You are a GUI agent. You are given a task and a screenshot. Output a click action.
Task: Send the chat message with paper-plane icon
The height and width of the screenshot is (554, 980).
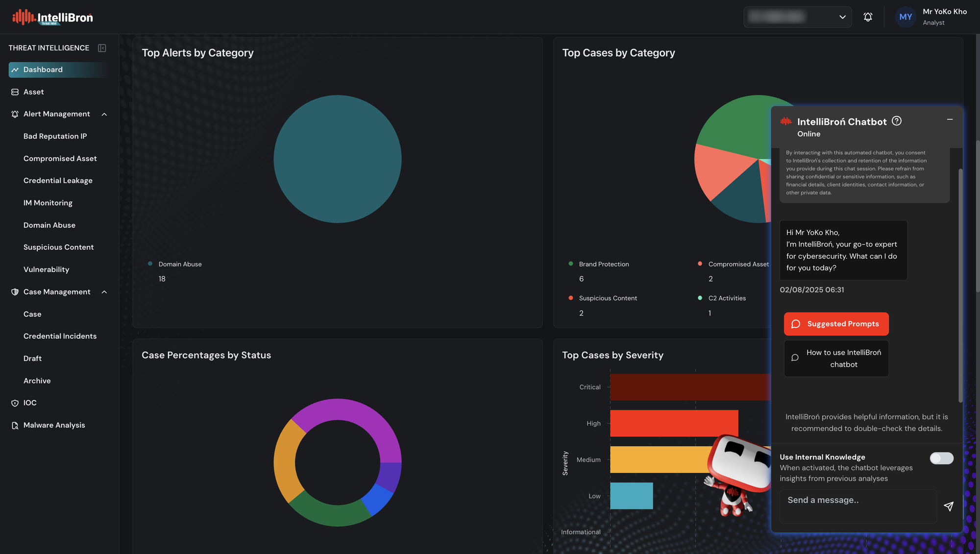pyautogui.click(x=949, y=506)
